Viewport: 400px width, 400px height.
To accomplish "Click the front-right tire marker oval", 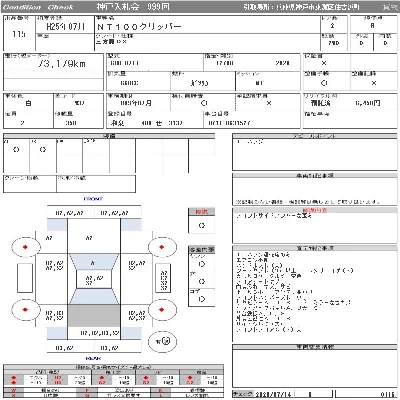I will (x=162, y=247).
